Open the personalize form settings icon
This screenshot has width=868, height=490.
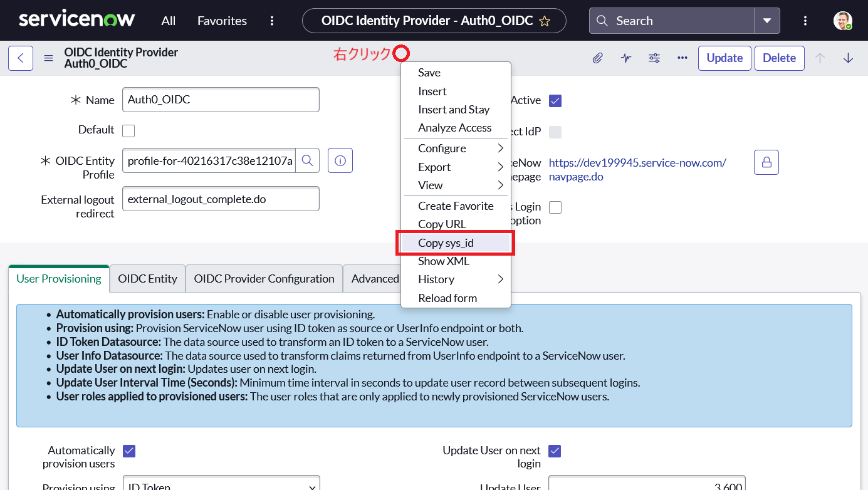click(654, 58)
